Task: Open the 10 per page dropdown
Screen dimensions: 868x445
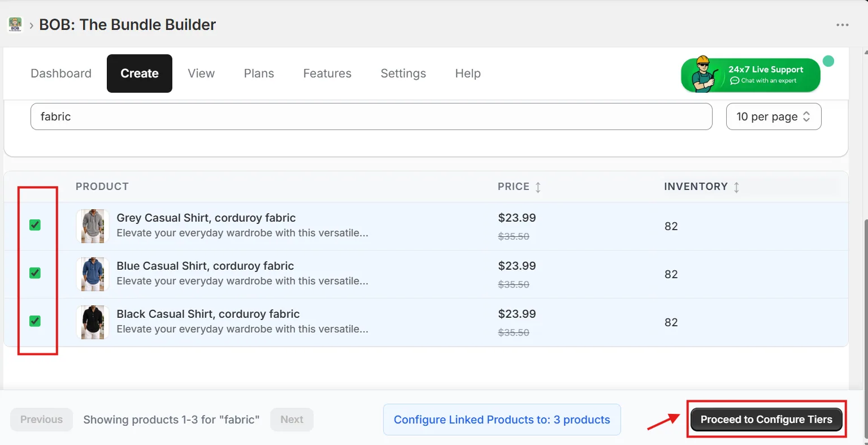Action: (x=774, y=116)
